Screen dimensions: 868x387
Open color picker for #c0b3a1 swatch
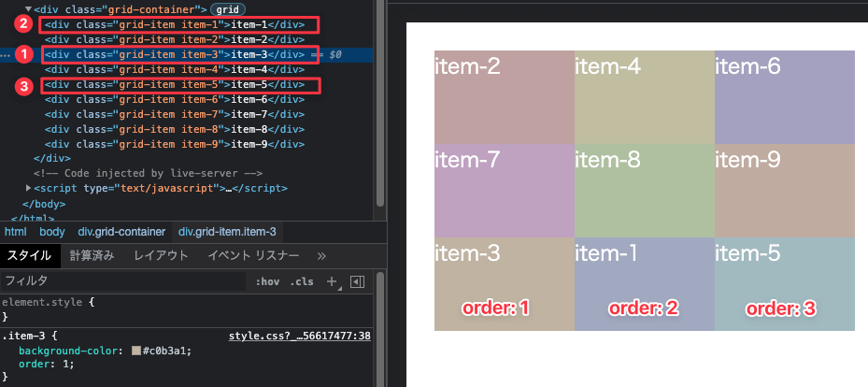click(x=136, y=351)
